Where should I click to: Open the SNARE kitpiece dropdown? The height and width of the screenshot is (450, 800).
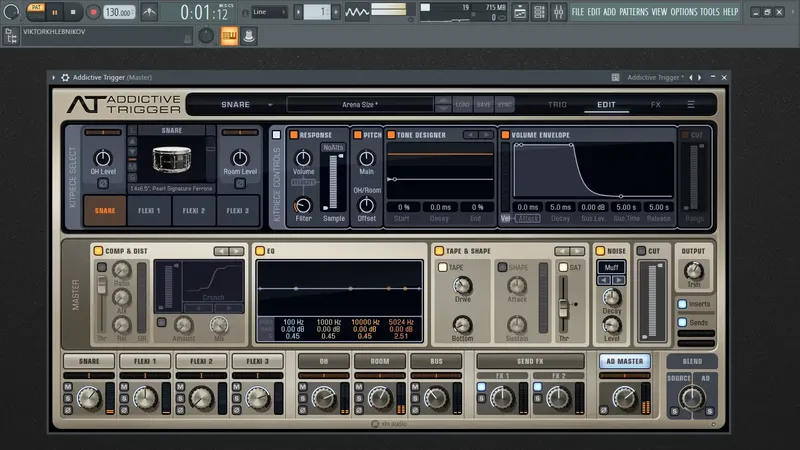[x=246, y=105]
